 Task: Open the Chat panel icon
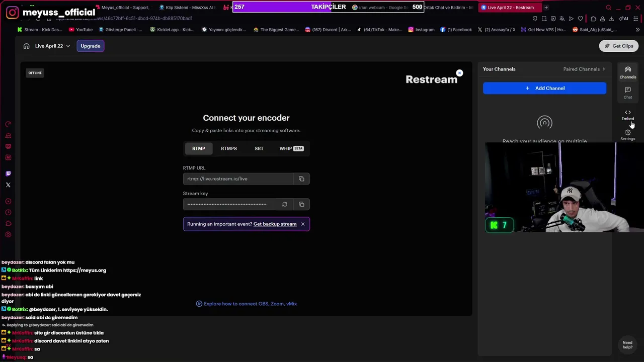627,93
